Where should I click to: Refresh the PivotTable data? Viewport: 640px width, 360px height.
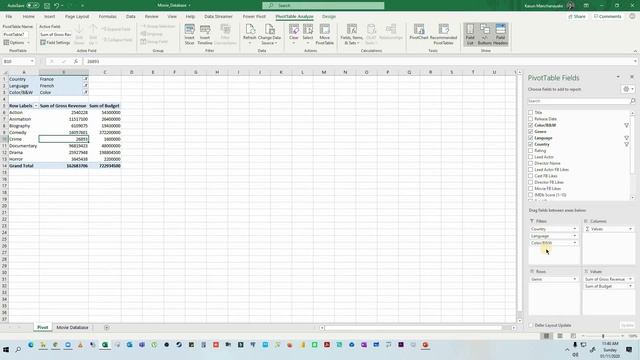pos(249,34)
